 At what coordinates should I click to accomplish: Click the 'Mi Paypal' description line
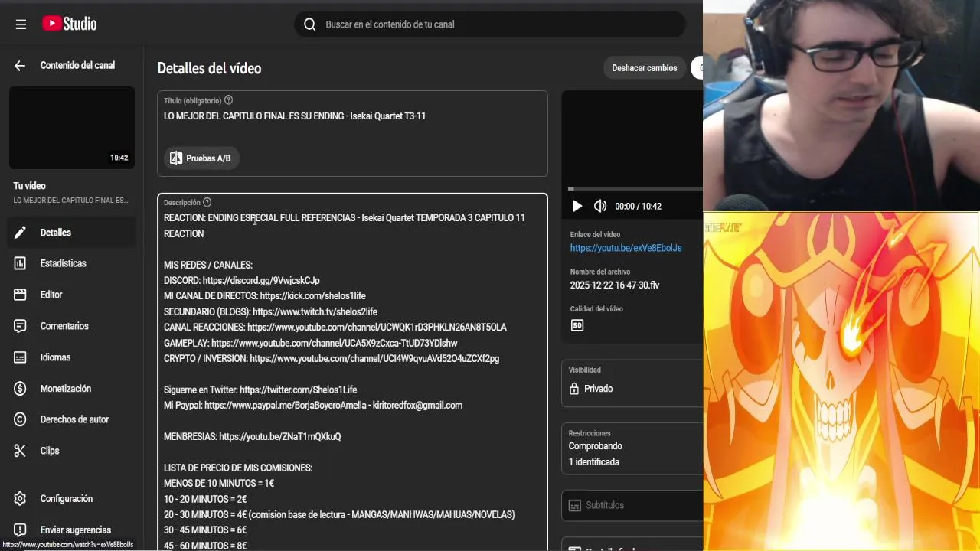pos(313,406)
